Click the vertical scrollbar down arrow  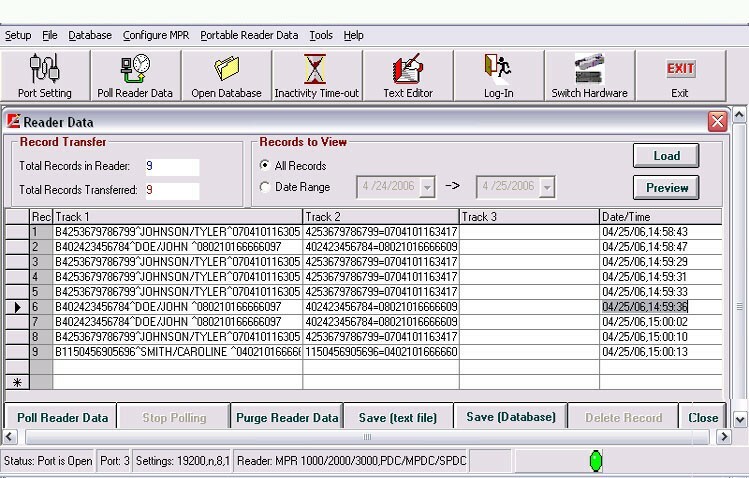click(739, 420)
